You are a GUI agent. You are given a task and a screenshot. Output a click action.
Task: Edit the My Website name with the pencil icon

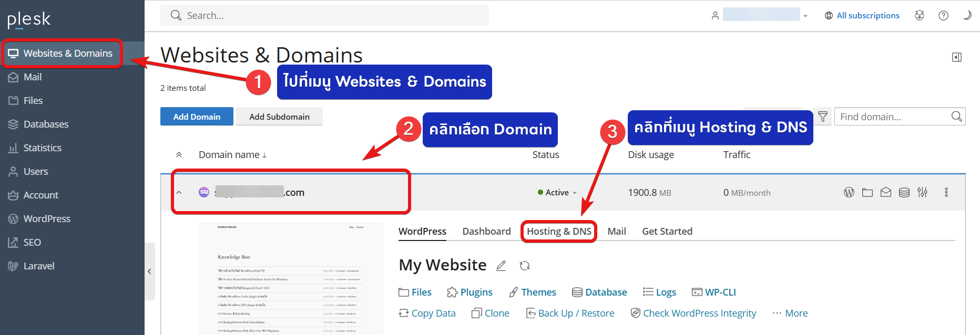[501, 266]
